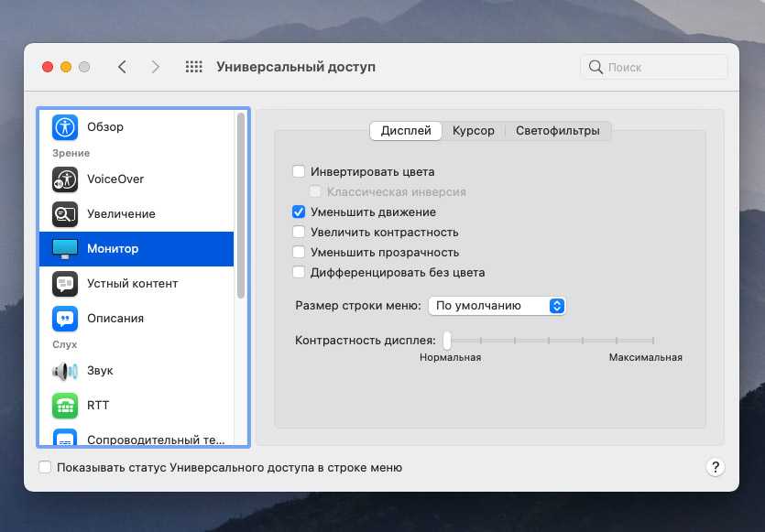Check Дифференцировать без цвета option
The width and height of the screenshot is (765, 532).
click(x=299, y=272)
